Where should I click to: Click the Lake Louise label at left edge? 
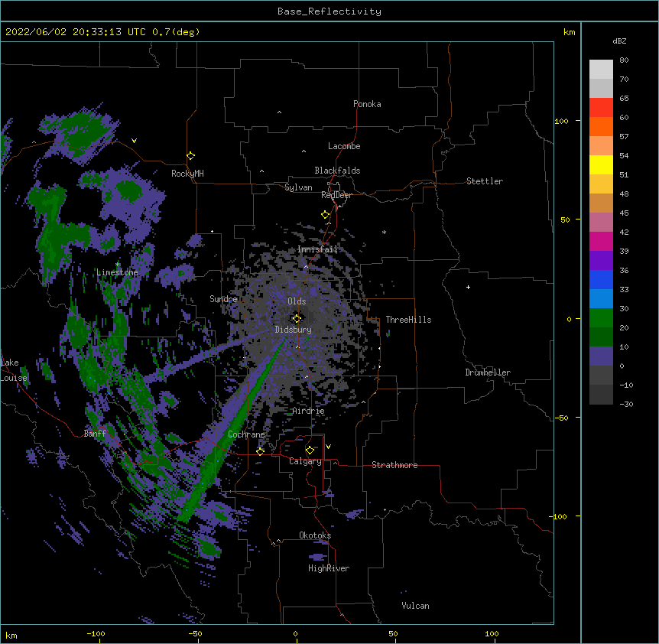click(12, 370)
